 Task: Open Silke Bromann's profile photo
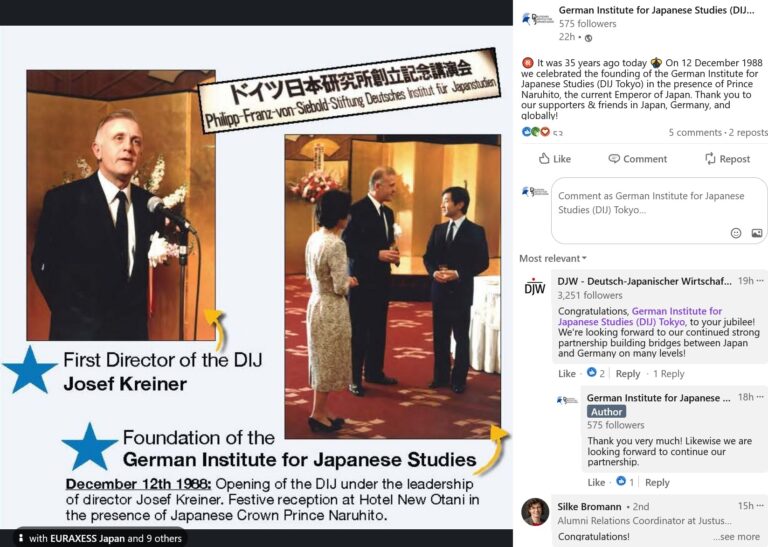click(x=535, y=512)
